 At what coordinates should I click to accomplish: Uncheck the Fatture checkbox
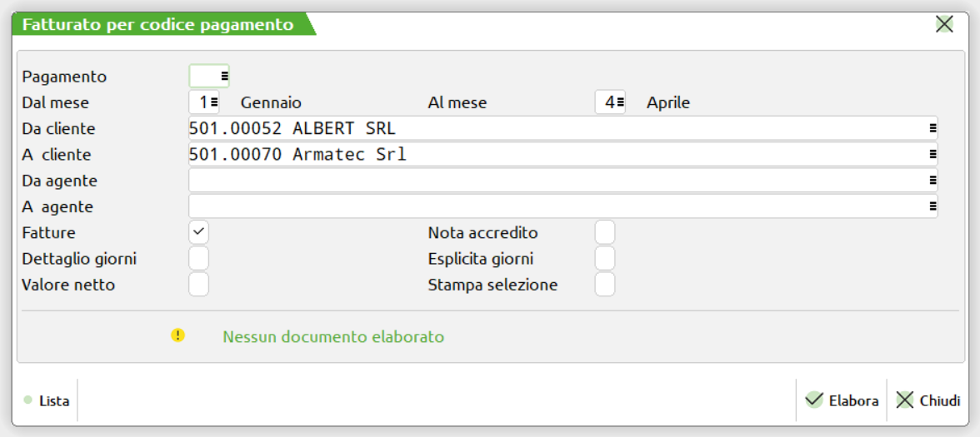coord(199,232)
